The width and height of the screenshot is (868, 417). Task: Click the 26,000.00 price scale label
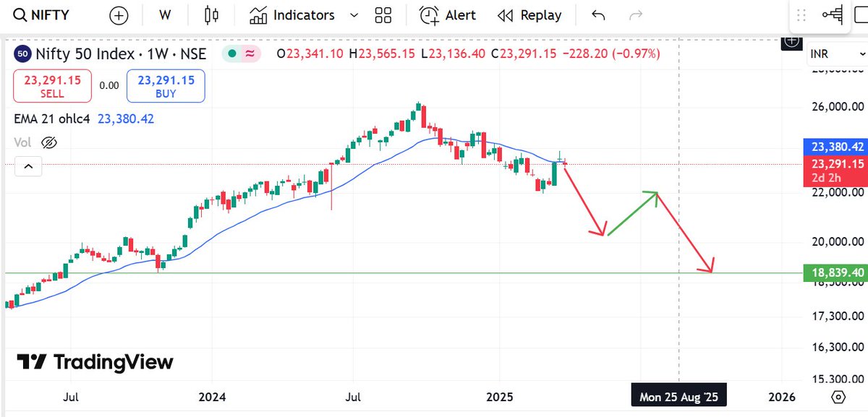point(837,107)
